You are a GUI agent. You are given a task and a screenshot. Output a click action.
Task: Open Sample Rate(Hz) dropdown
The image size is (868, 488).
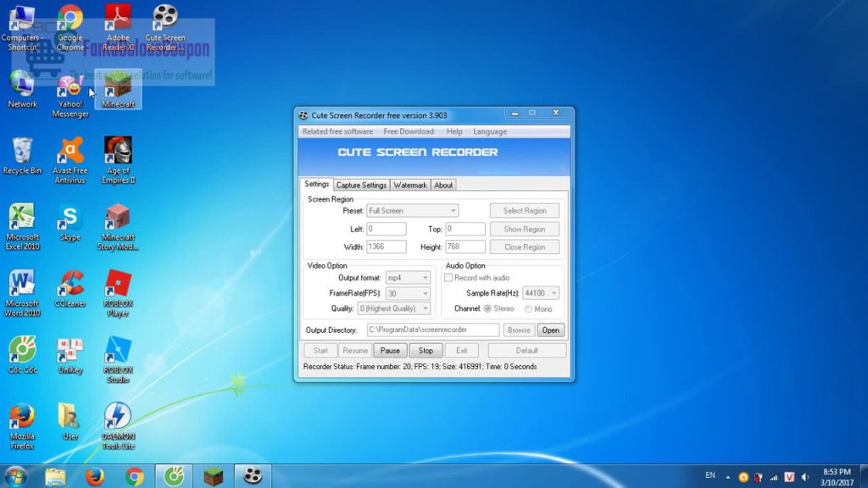(x=541, y=293)
